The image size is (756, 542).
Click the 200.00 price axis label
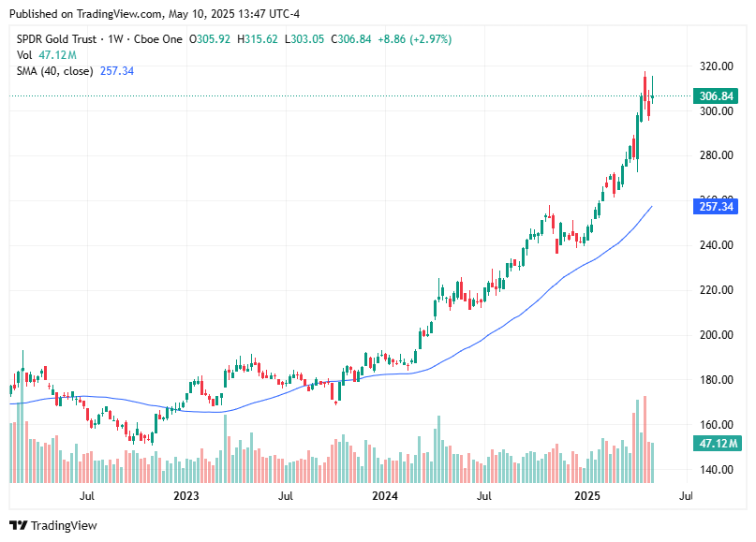click(x=717, y=334)
